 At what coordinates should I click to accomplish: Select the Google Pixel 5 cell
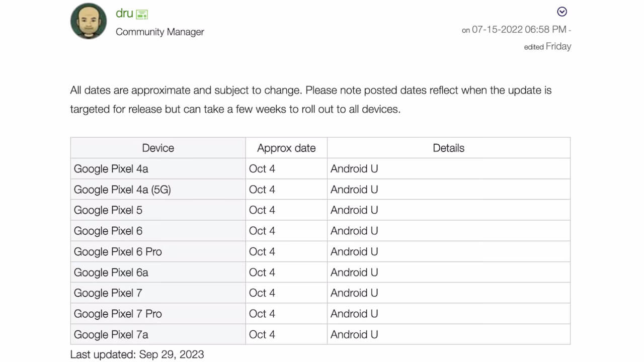coord(108,210)
